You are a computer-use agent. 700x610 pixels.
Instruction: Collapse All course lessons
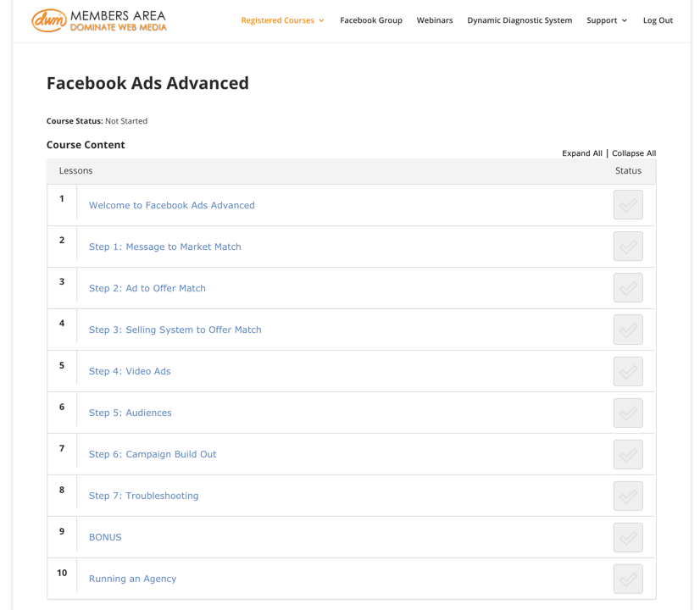click(634, 153)
